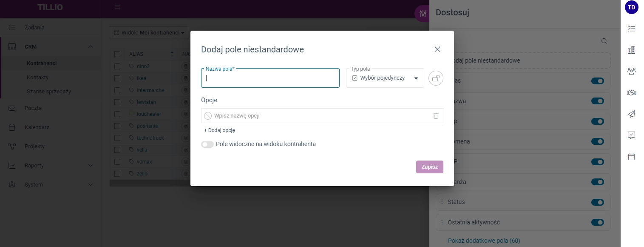Toggle Pole widoczne na widoku kontrahenta
Viewport: 644px width, 247px height.
pos(207,144)
